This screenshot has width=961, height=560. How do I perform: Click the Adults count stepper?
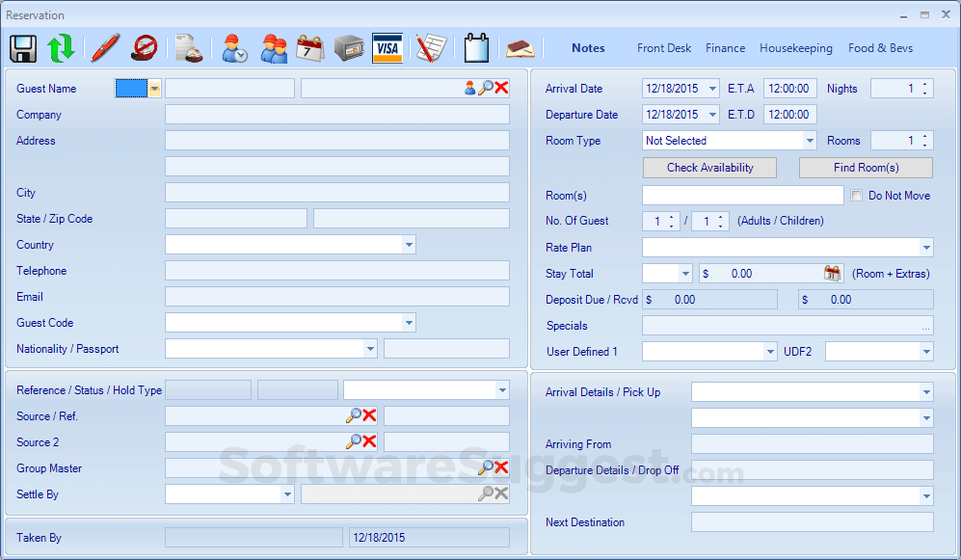672,221
